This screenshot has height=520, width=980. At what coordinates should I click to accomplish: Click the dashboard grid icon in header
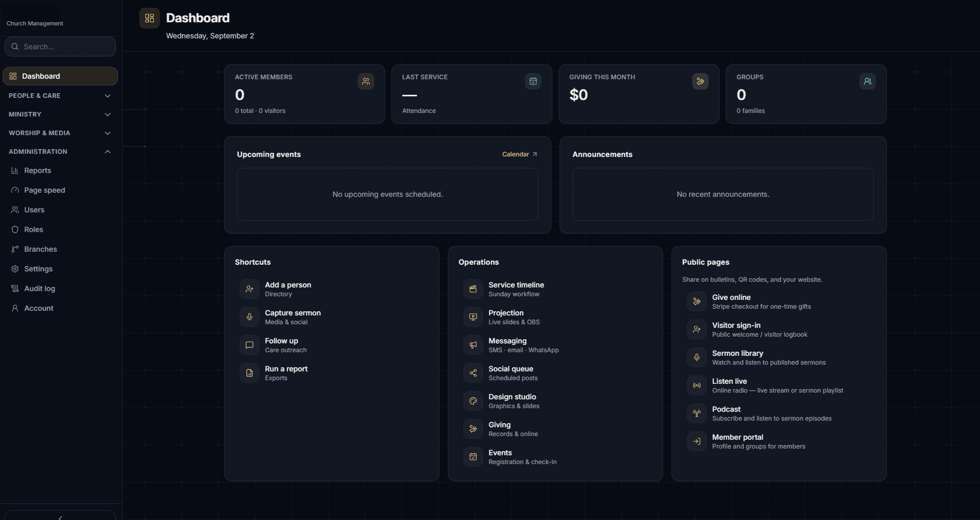click(150, 18)
